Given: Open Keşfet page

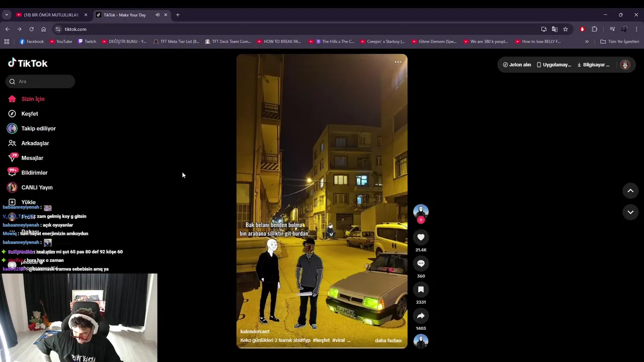Looking at the screenshot, I should tap(29, 114).
